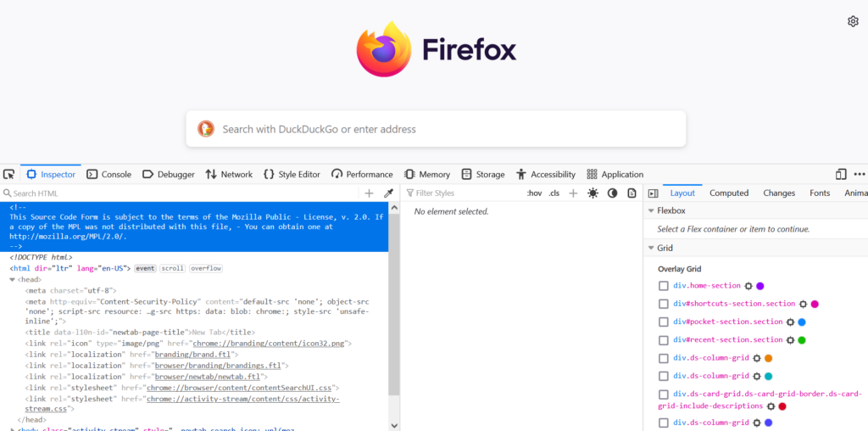868x431 pixels.
Task: Change div#recent-section.section green color swatch
Action: pos(802,340)
